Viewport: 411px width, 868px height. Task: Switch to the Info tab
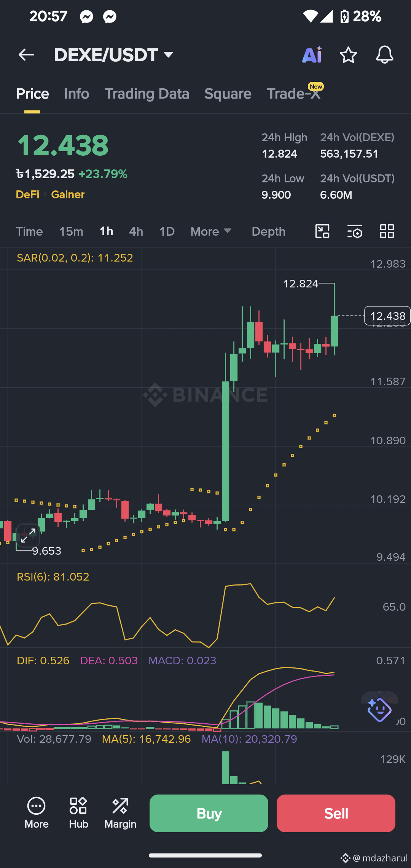click(76, 94)
